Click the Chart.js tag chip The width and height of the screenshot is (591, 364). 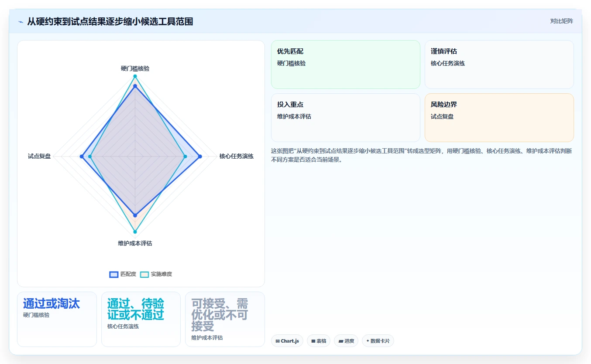pyautogui.click(x=287, y=341)
